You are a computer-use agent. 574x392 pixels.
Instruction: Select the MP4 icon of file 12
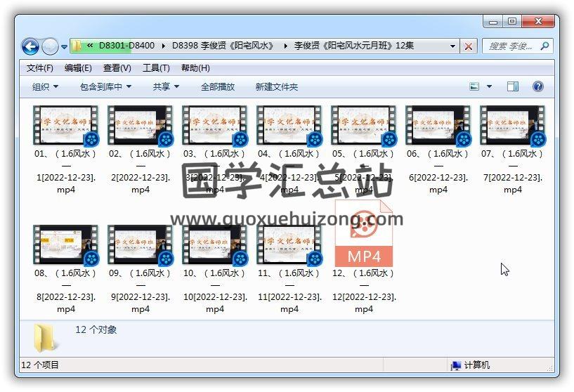[364, 233]
